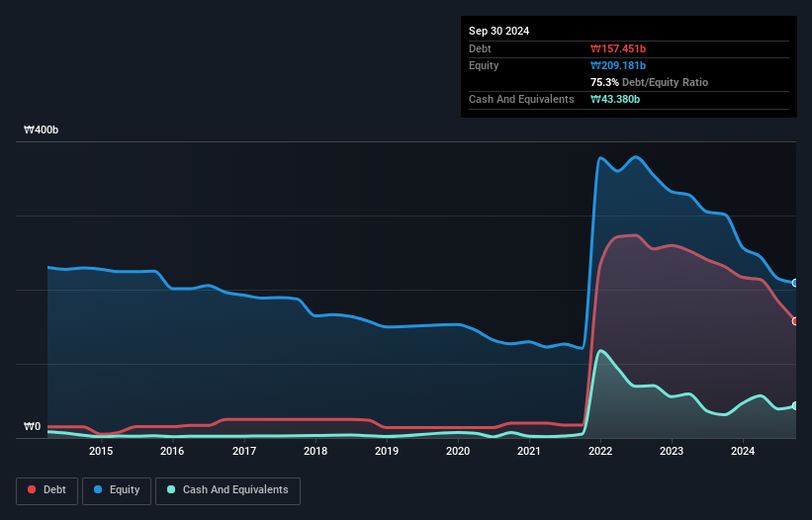Click the Sep 30 2024 tooltip date
Image resolution: width=812 pixels, height=520 pixels.
498,31
